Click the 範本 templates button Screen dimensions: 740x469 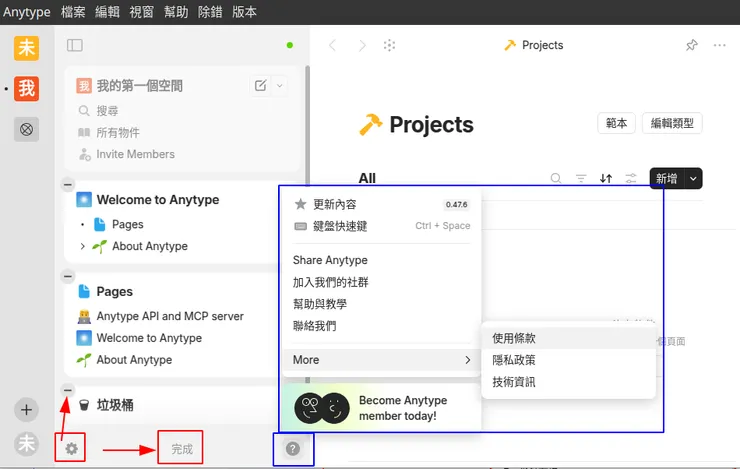pyautogui.click(x=616, y=123)
